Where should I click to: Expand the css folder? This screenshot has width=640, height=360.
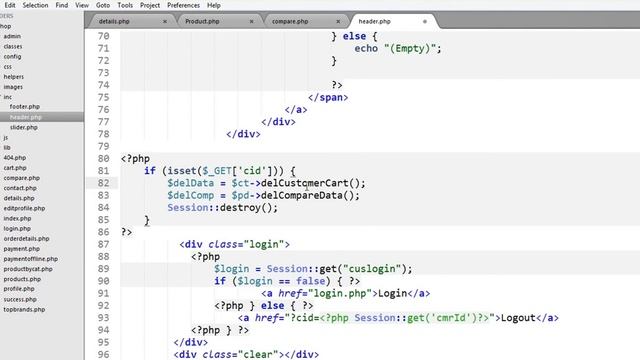click(8, 67)
